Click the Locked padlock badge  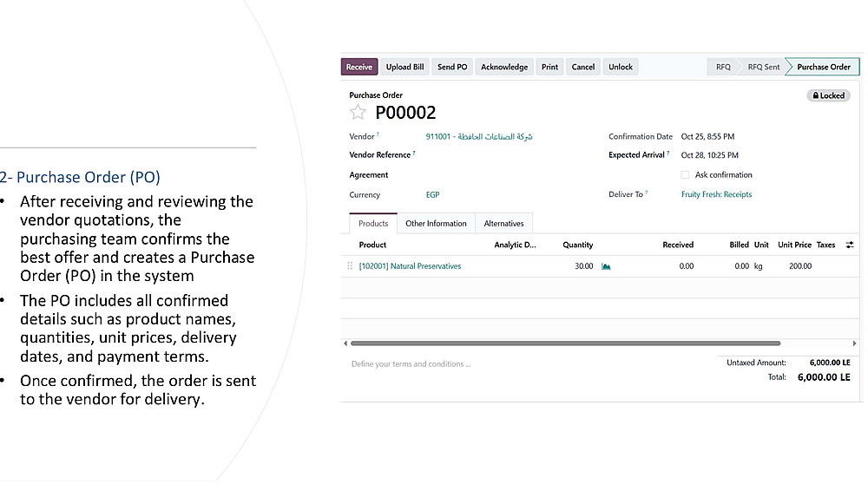827,95
